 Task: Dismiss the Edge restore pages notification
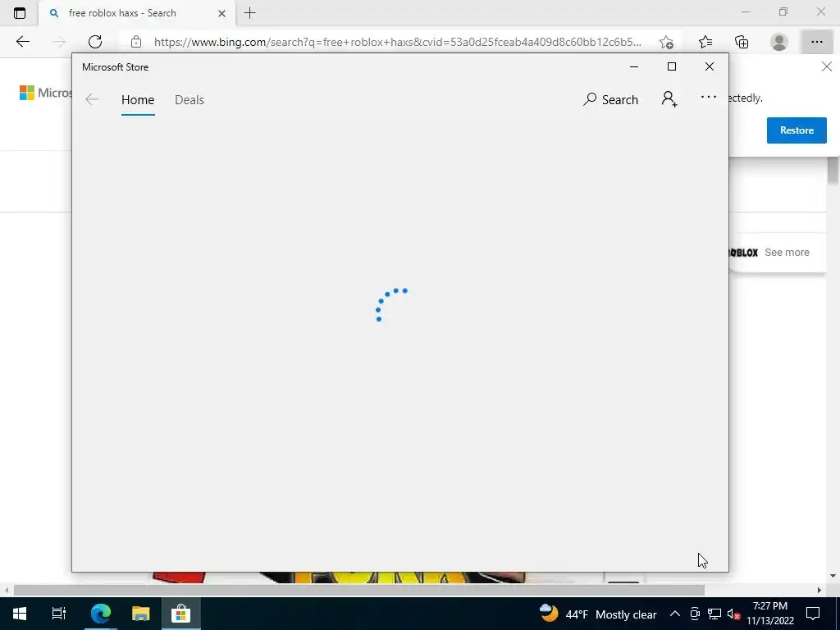(x=827, y=67)
